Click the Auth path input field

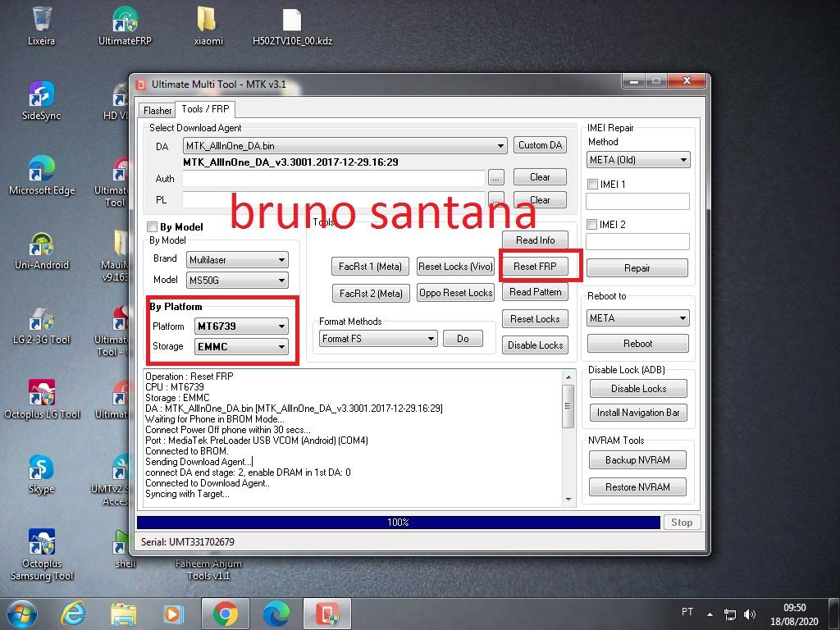pos(333,178)
